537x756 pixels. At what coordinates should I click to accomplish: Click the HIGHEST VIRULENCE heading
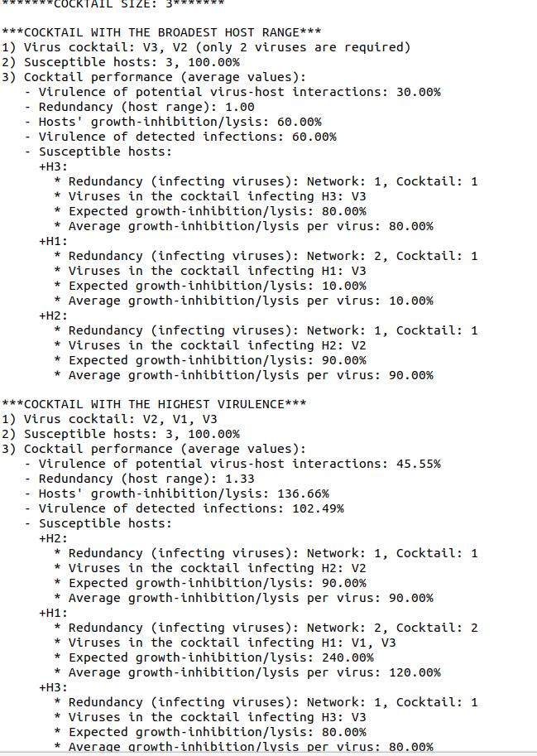coord(155,404)
